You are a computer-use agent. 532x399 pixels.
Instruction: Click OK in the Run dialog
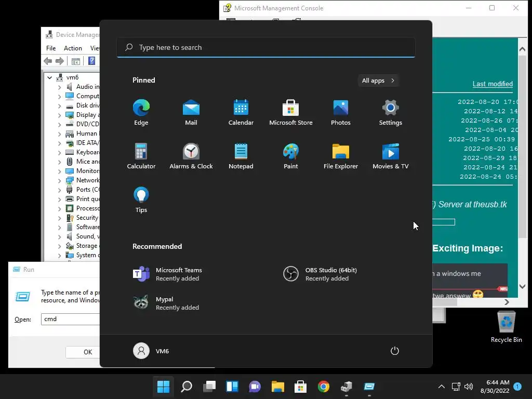[83, 352]
